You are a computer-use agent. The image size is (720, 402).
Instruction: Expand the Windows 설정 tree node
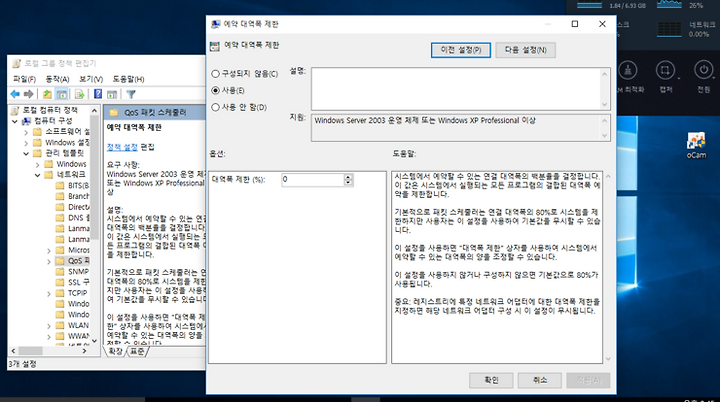26,143
